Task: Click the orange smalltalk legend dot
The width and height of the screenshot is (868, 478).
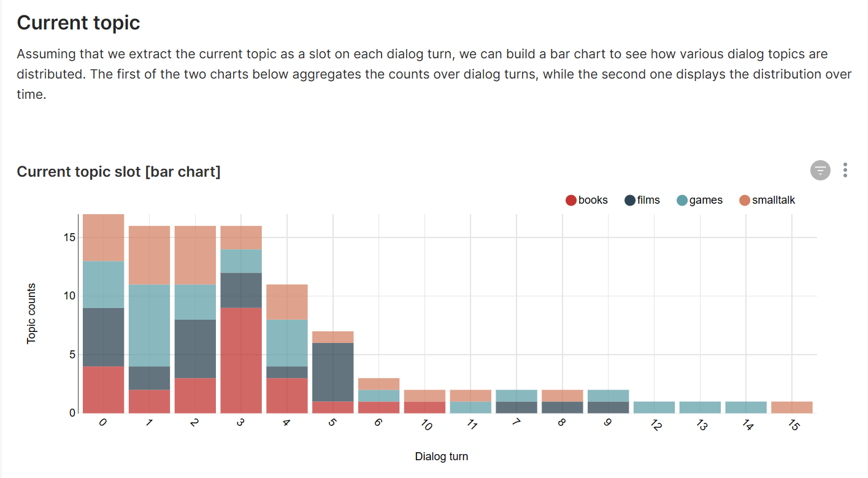Action: click(x=745, y=200)
